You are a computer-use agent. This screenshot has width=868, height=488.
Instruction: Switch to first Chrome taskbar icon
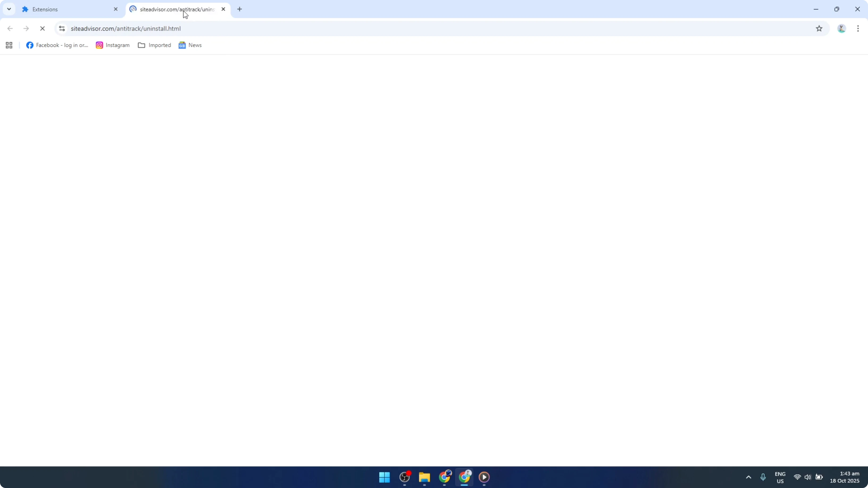click(x=444, y=477)
